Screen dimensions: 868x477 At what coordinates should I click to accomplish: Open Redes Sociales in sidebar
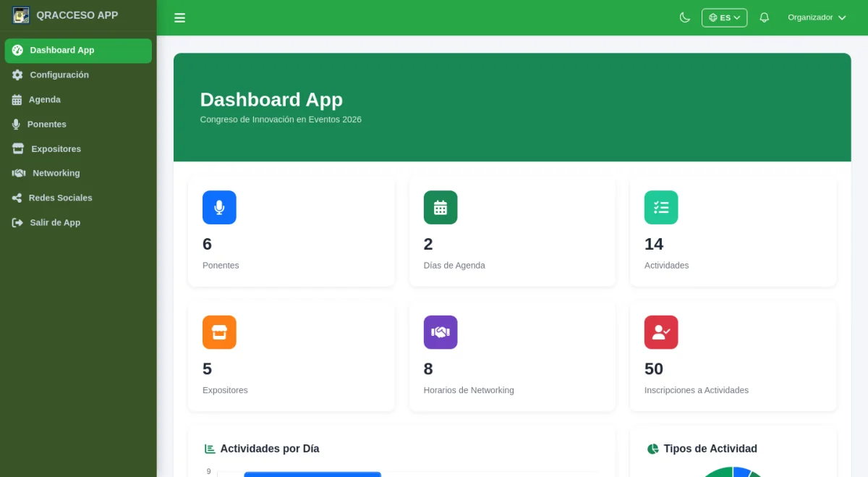78,198
